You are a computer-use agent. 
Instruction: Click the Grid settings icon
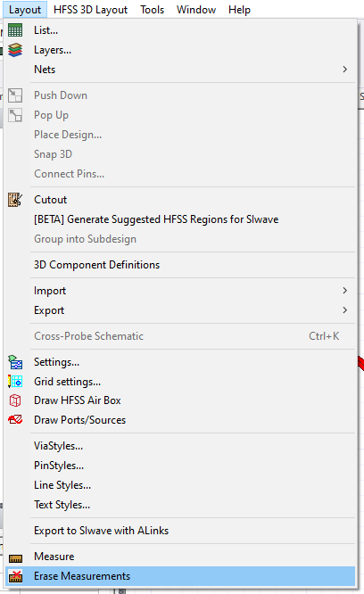[15, 382]
